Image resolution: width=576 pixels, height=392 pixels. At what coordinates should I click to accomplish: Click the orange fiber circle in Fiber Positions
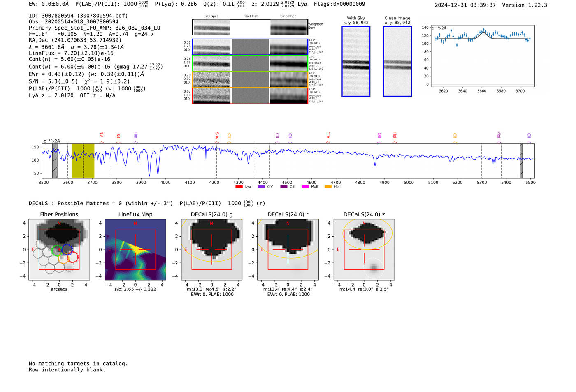point(63,258)
